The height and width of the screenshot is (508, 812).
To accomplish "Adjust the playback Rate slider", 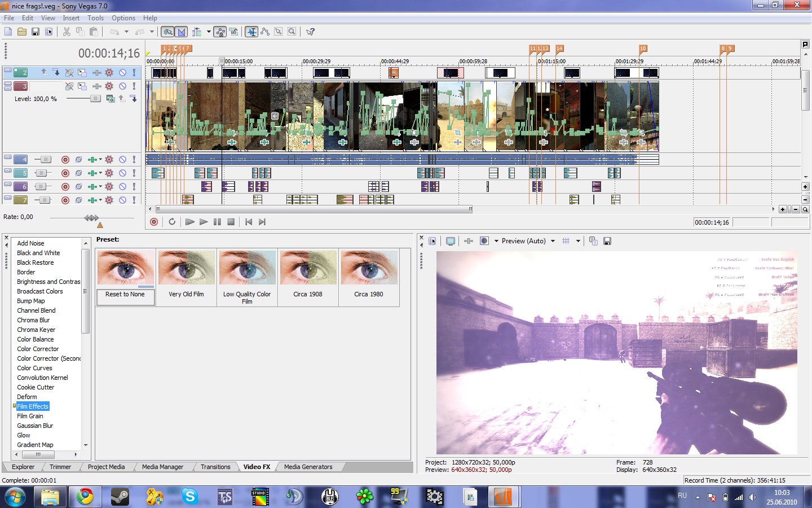I will [91, 218].
